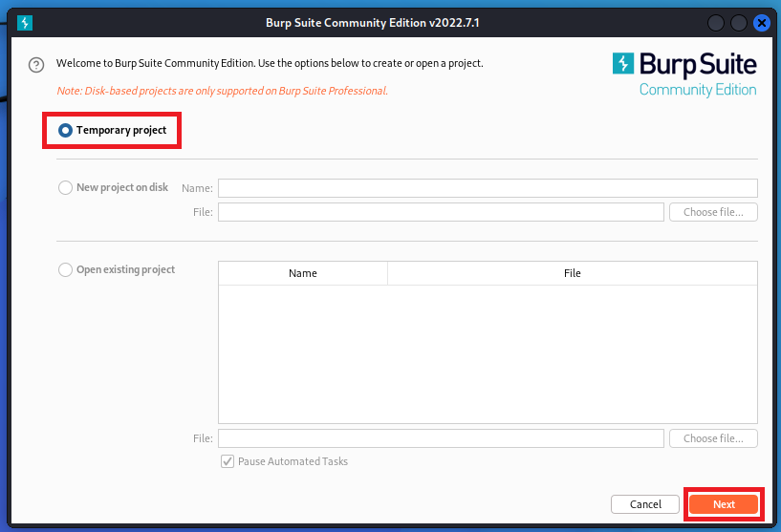Click Choose file for new project
This screenshot has height=532, width=781.
coord(713,212)
